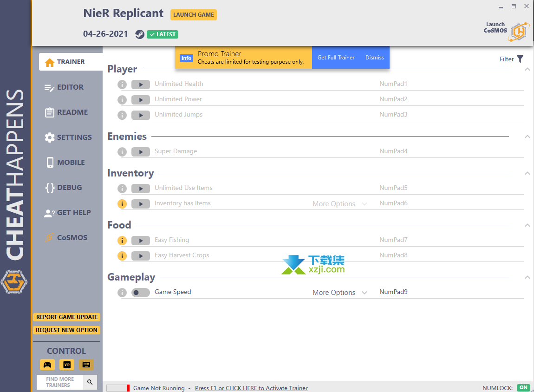This screenshot has height=392, width=534.
Task: Collapse the Enemies section
Action: [x=527, y=137]
